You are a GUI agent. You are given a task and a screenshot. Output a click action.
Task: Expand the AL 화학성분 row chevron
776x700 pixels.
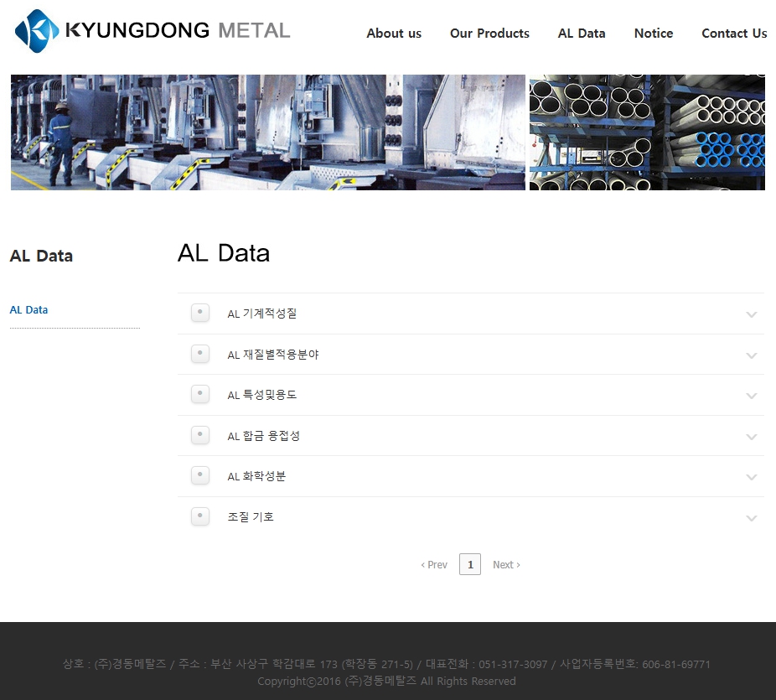pos(751,477)
